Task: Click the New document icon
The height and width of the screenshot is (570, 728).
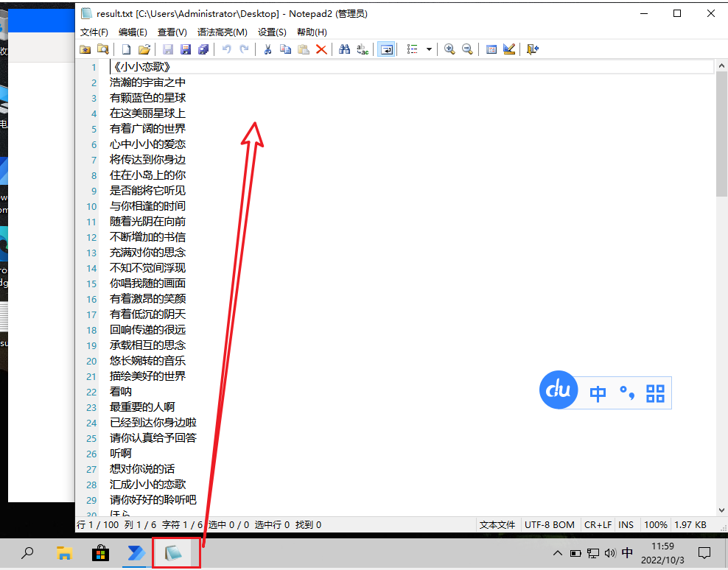Action: pyautogui.click(x=126, y=49)
